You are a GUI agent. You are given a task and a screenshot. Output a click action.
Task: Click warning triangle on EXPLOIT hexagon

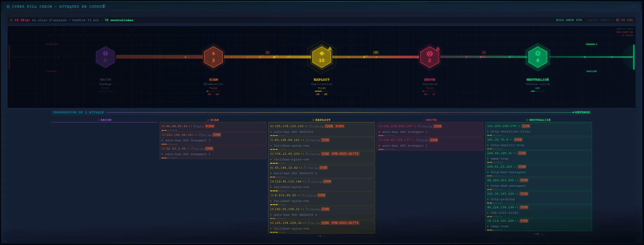[330, 49]
